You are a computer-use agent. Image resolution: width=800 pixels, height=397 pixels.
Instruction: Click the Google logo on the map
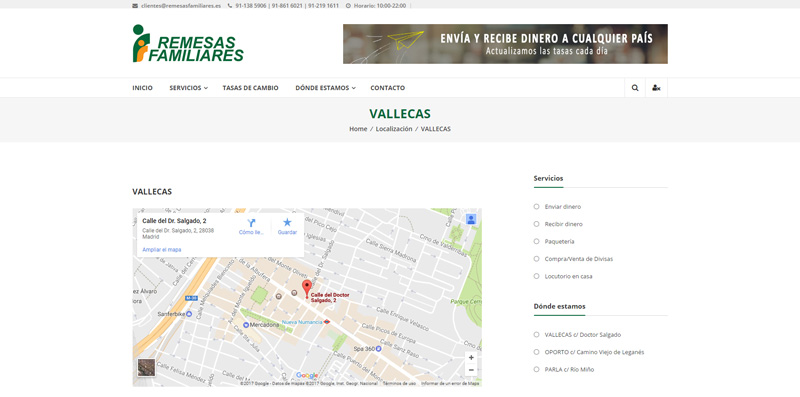307,376
